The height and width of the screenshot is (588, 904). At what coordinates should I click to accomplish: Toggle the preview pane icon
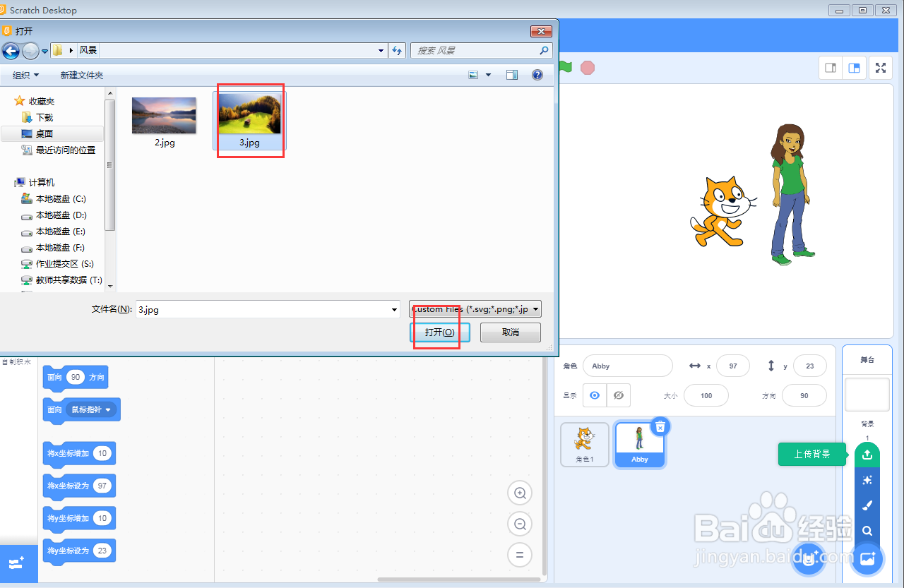point(512,75)
